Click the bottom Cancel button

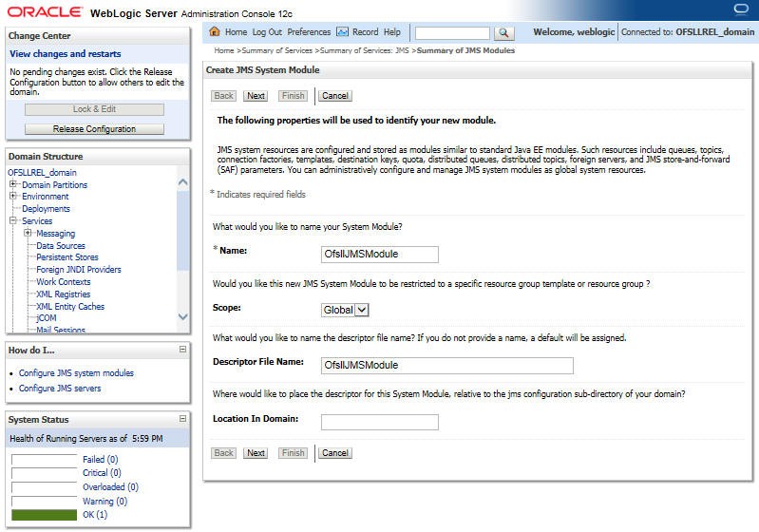click(335, 453)
